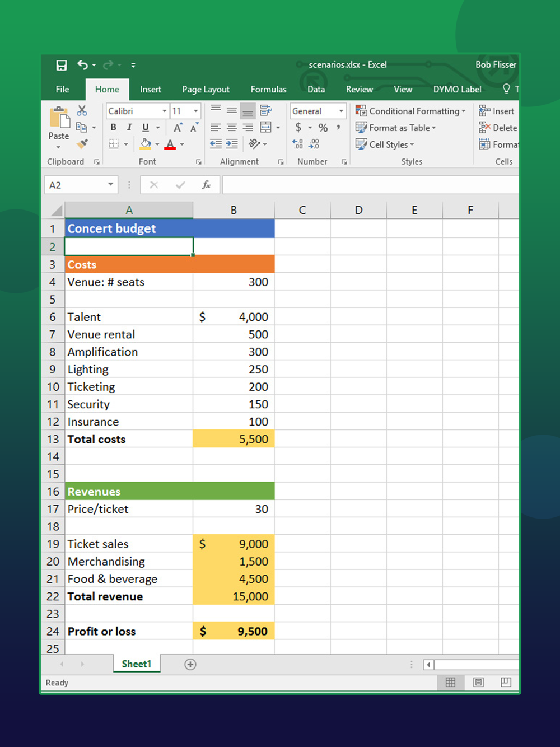
Task: Click Decrease Decimal icon
Action: tap(314, 144)
